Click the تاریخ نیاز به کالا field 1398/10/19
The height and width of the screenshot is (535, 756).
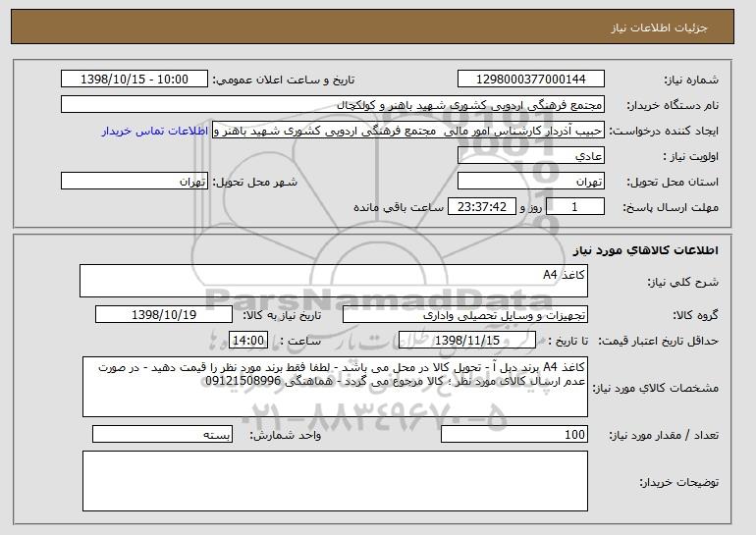click(x=164, y=315)
